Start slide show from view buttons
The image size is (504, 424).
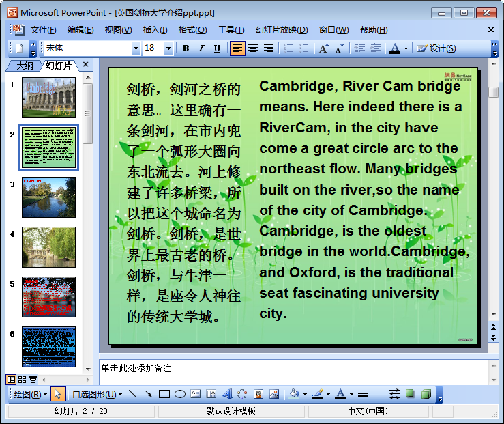tap(33, 380)
